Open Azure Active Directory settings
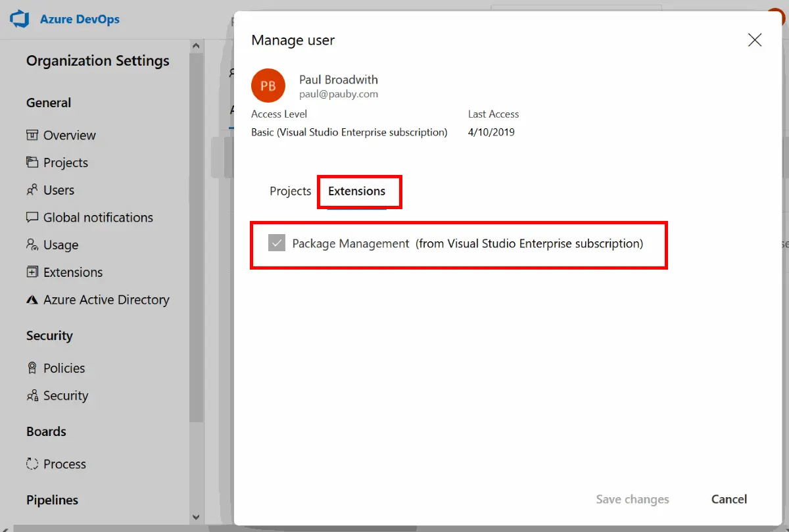The width and height of the screenshot is (789, 532). click(107, 300)
